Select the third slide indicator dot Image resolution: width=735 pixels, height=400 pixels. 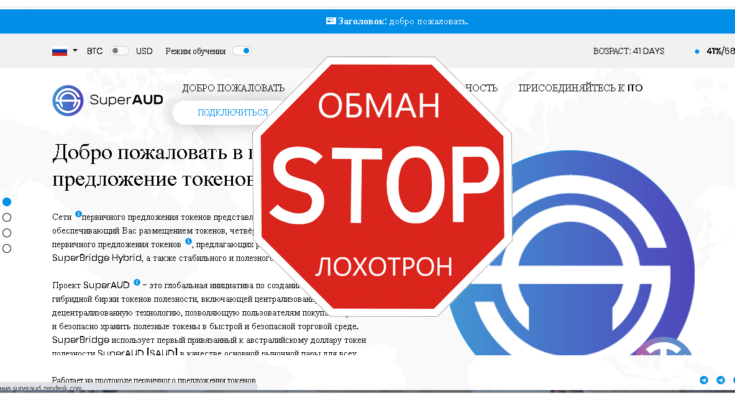click(7, 233)
